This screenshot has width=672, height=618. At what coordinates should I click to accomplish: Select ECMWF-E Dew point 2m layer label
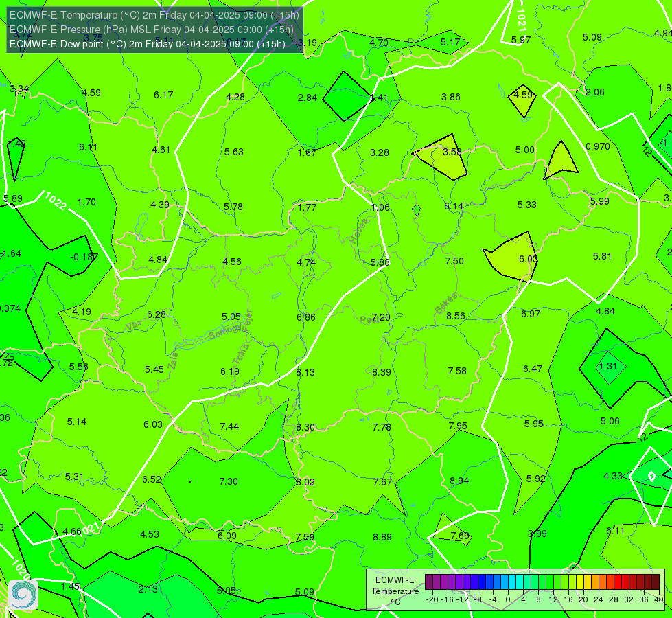pyautogui.click(x=148, y=44)
